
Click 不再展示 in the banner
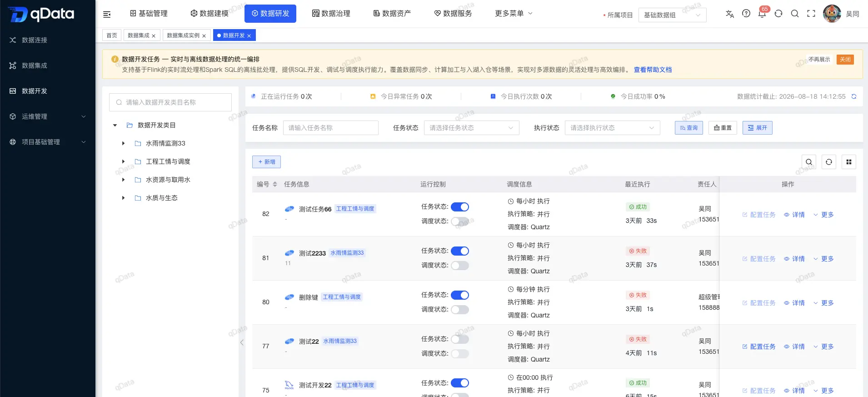(x=819, y=60)
